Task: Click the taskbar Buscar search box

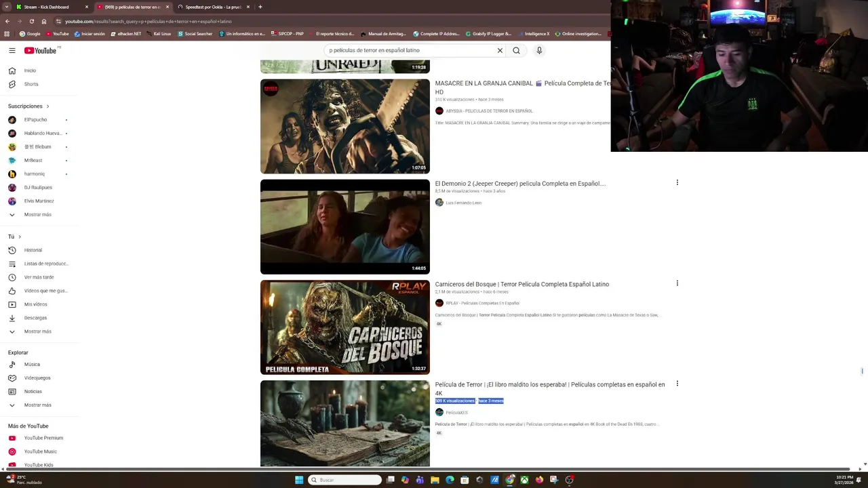Action: point(344,480)
